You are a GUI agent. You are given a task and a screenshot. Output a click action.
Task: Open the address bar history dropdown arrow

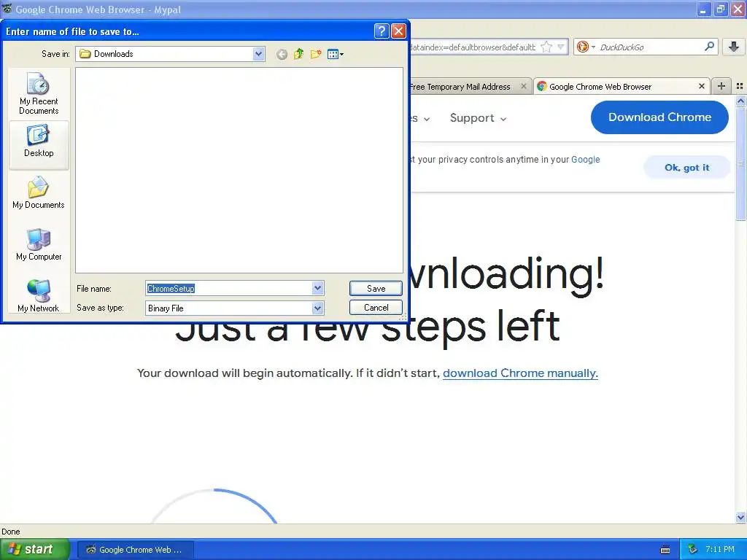(x=561, y=47)
